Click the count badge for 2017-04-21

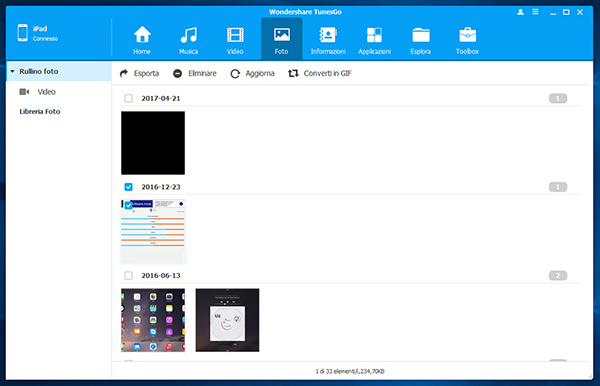pyautogui.click(x=558, y=98)
